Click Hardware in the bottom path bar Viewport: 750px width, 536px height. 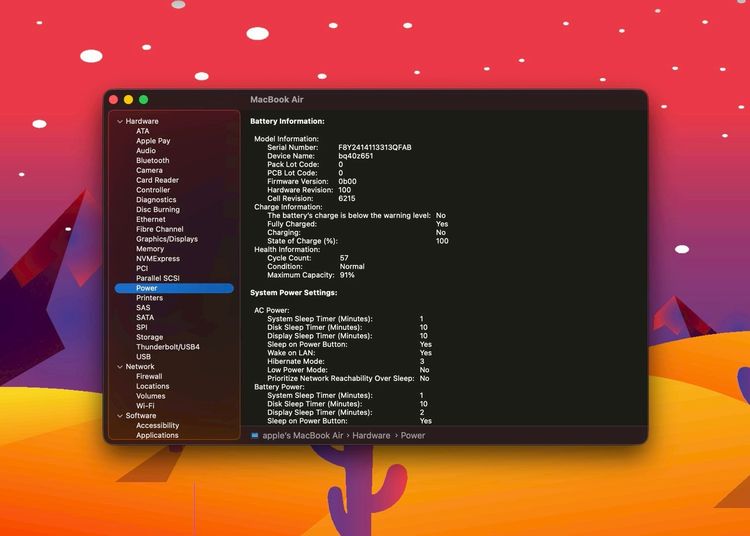coord(371,436)
